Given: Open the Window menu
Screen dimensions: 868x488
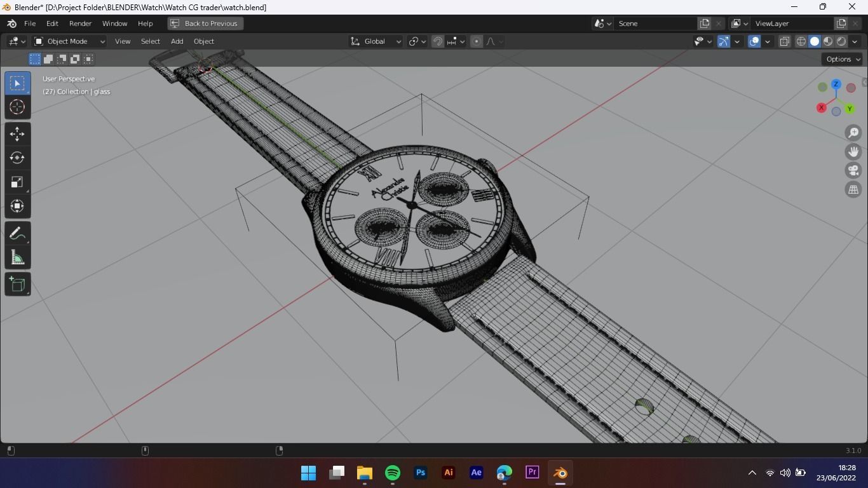Looking at the screenshot, I should (114, 24).
